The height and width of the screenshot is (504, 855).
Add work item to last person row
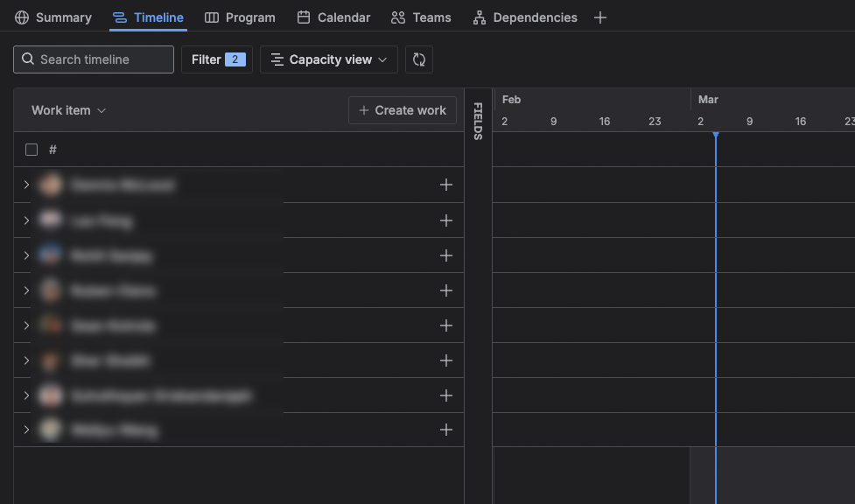[x=446, y=430]
